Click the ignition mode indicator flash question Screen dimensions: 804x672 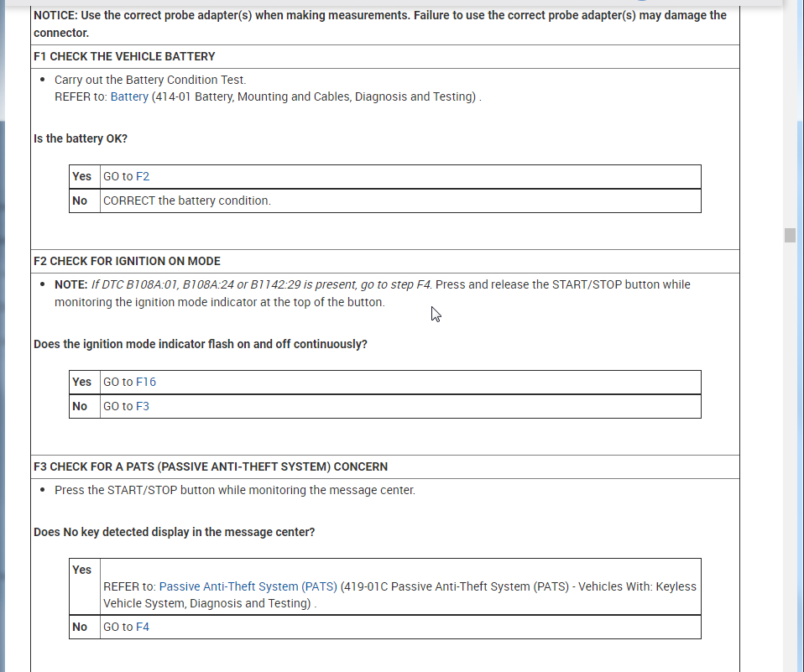coord(200,344)
